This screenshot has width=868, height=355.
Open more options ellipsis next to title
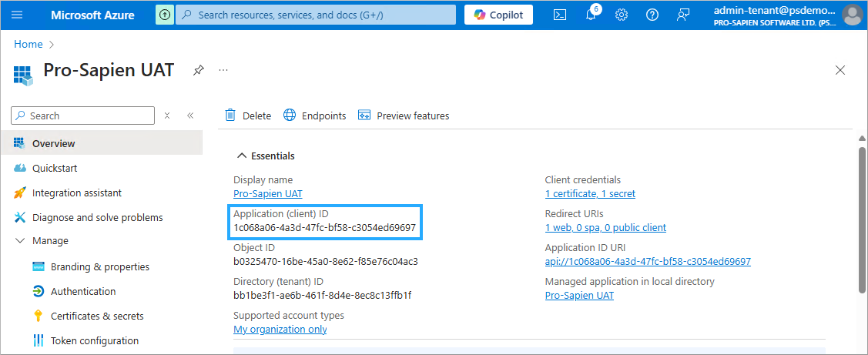(223, 70)
